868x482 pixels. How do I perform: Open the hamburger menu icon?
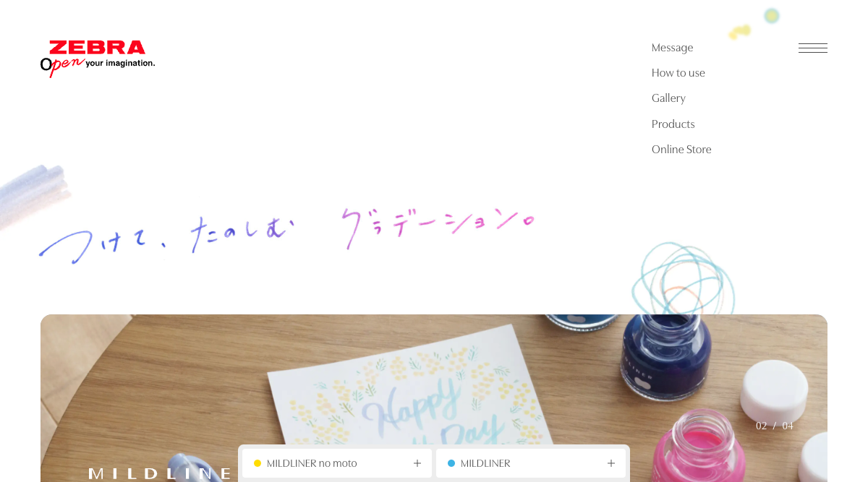pos(812,48)
